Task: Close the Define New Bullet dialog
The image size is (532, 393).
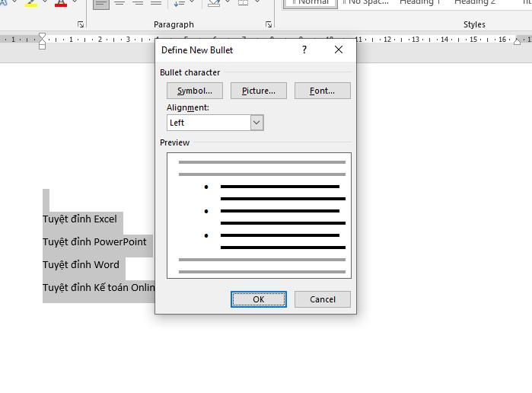Action: coord(338,50)
